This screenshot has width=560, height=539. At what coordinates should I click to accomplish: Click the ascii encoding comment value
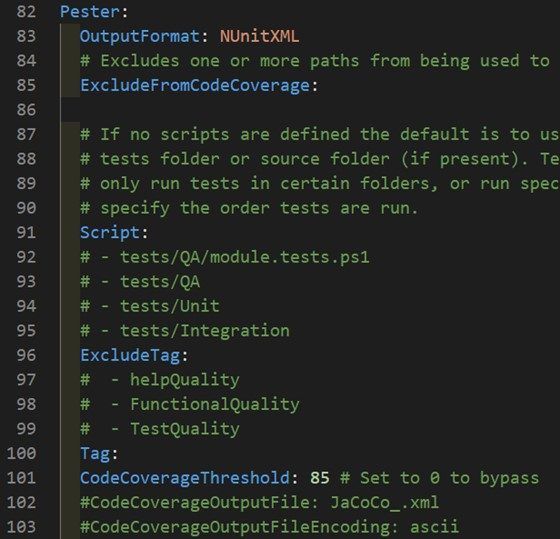click(x=434, y=528)
